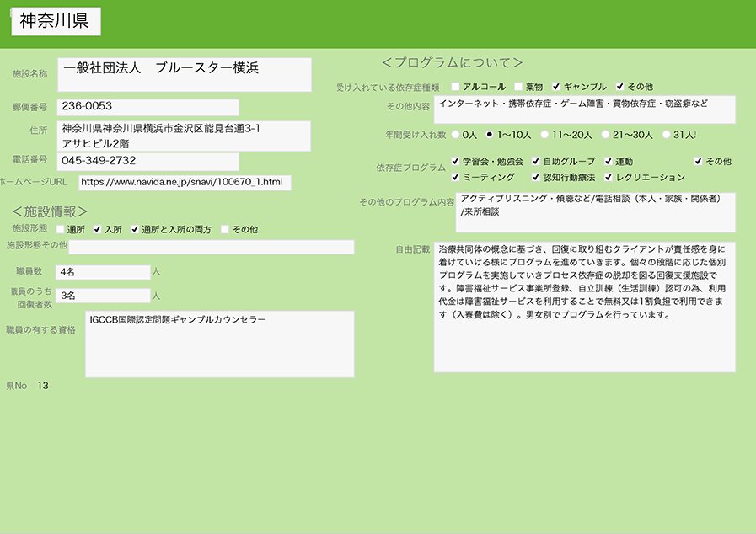The width and height of the screenshot is (756, 534).
Task: Select the 11〜20人 radio option
Action: (544, 134)
